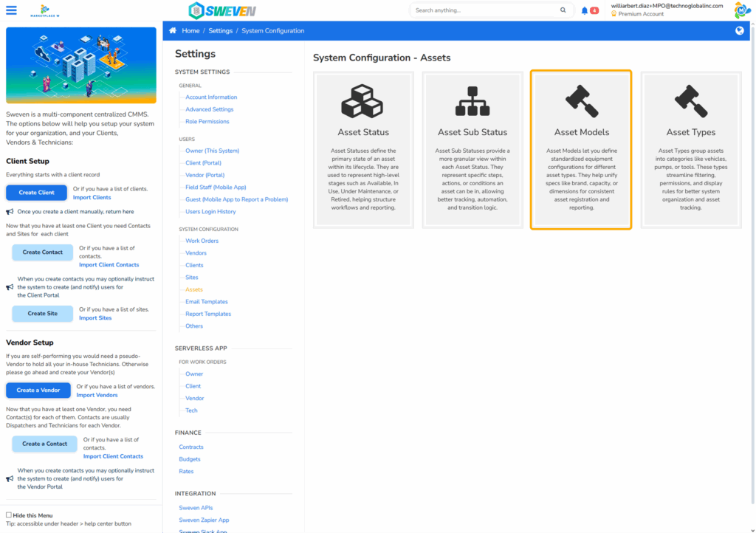Click the Create Contact button

pyautogui.click(x=42, y=252)
